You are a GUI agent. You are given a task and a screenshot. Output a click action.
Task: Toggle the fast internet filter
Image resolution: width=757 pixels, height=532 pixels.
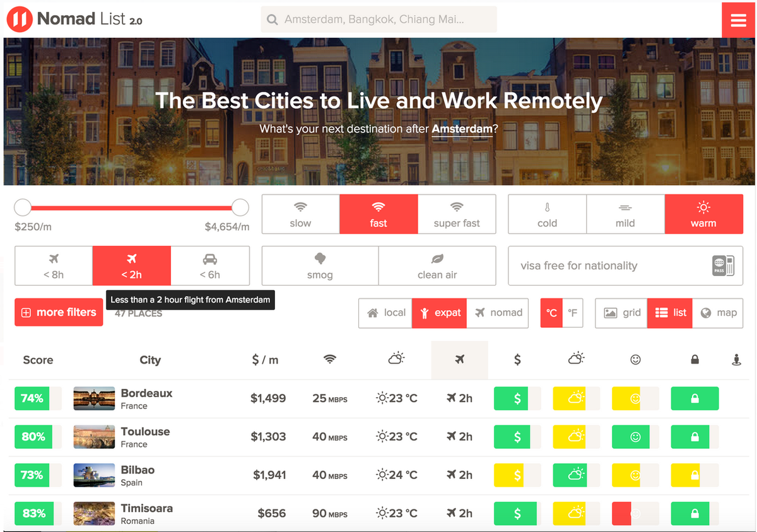[378, 214]
